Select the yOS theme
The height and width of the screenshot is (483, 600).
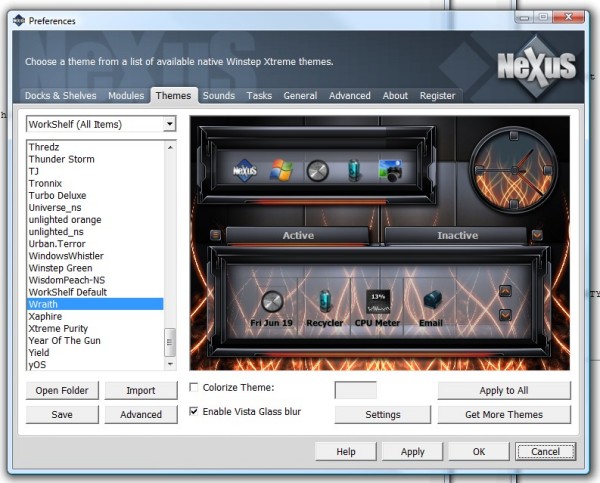click(x=95, y=364)
